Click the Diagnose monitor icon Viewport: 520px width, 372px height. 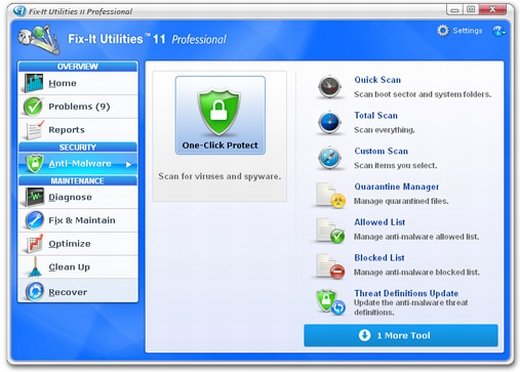pyautogui.click(x=34, y=197)
